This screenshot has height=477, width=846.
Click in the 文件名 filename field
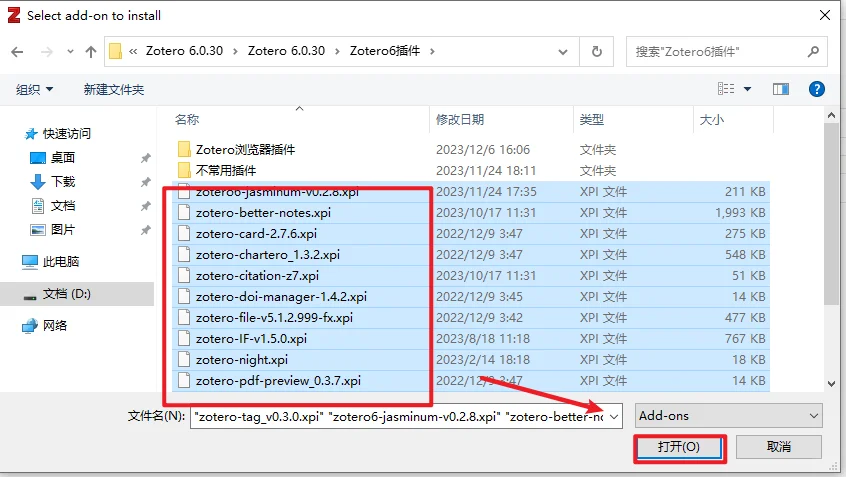398,417
